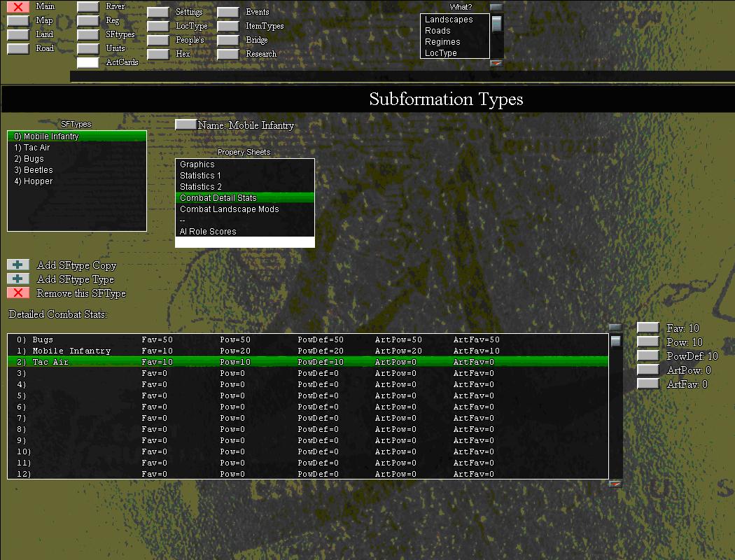This screenshot has height=560, width=735.
Task: Click scroll-down arrow of combat stats list
Action: coord(615,484)
